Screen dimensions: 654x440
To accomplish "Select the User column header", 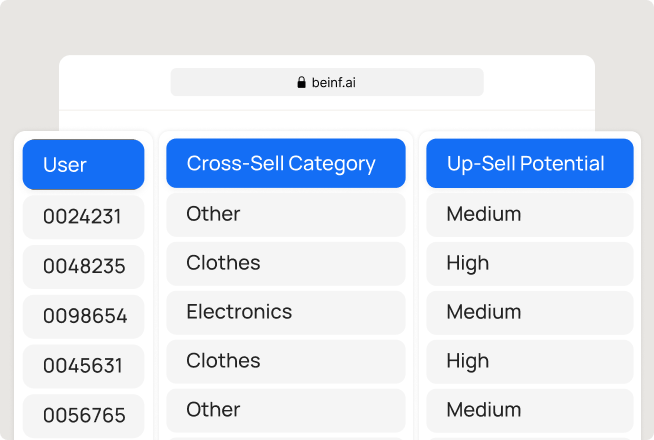I will [x=83, y=165].
